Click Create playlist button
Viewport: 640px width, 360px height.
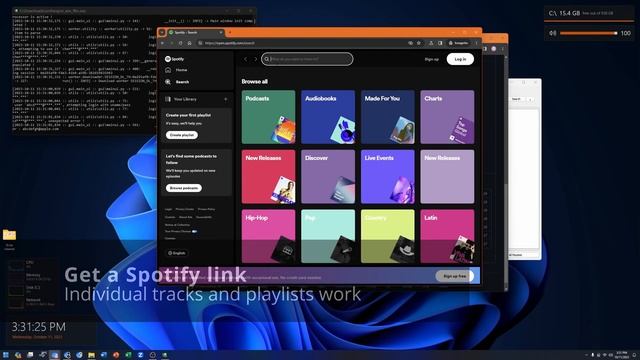pyautogui.click(x=182, y=135)
